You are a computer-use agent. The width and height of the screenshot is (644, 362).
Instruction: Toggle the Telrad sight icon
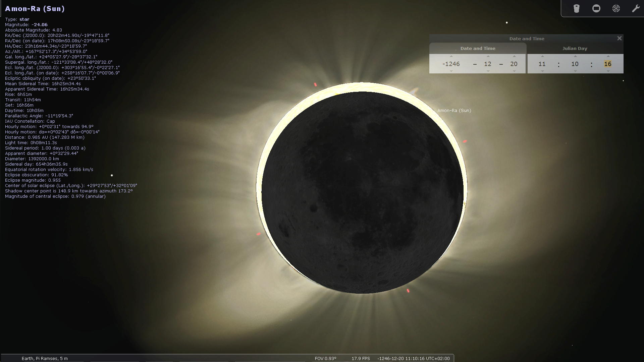click(616, 8)
